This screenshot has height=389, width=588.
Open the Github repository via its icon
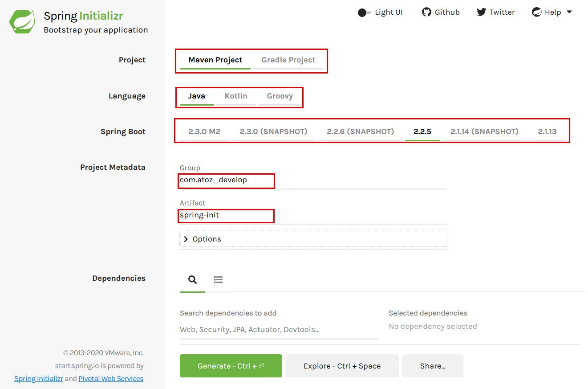[x=426, y=12]
